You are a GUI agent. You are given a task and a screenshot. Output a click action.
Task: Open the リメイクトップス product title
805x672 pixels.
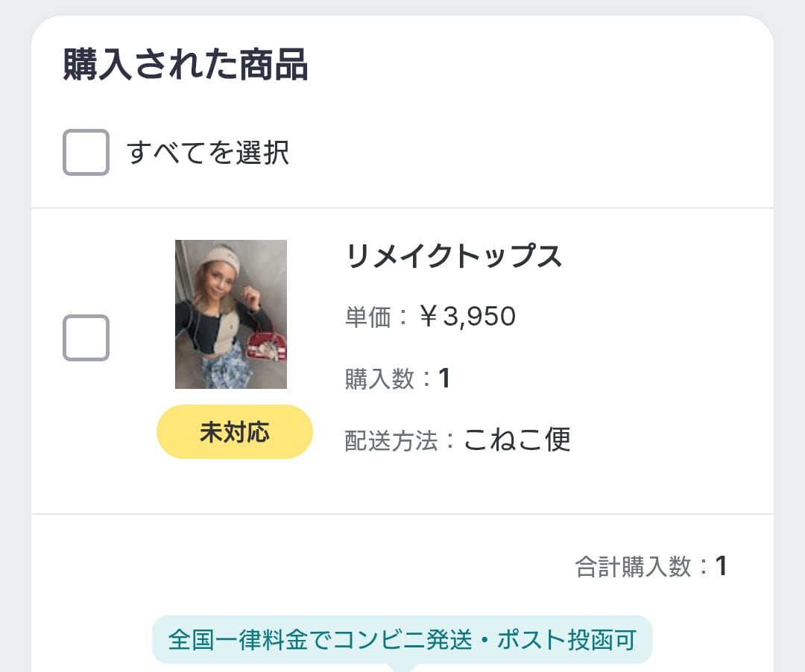pyautogui.click(x=453, y=256)
